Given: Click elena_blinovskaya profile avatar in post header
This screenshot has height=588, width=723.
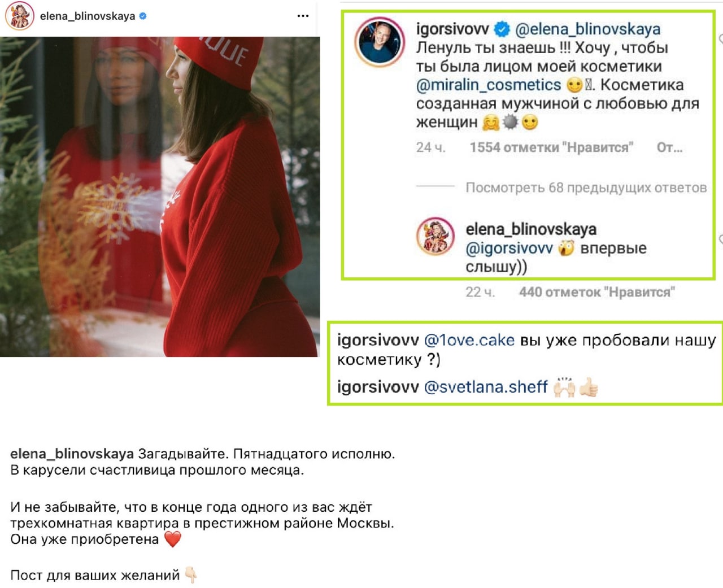Looking at the screenshot, I should click(x=20, y=16).
